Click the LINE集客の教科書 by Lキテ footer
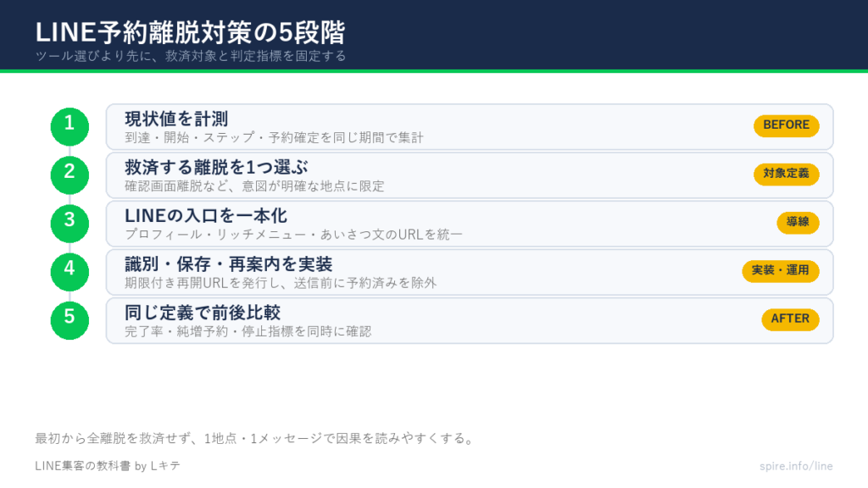 tap(108, 466)
